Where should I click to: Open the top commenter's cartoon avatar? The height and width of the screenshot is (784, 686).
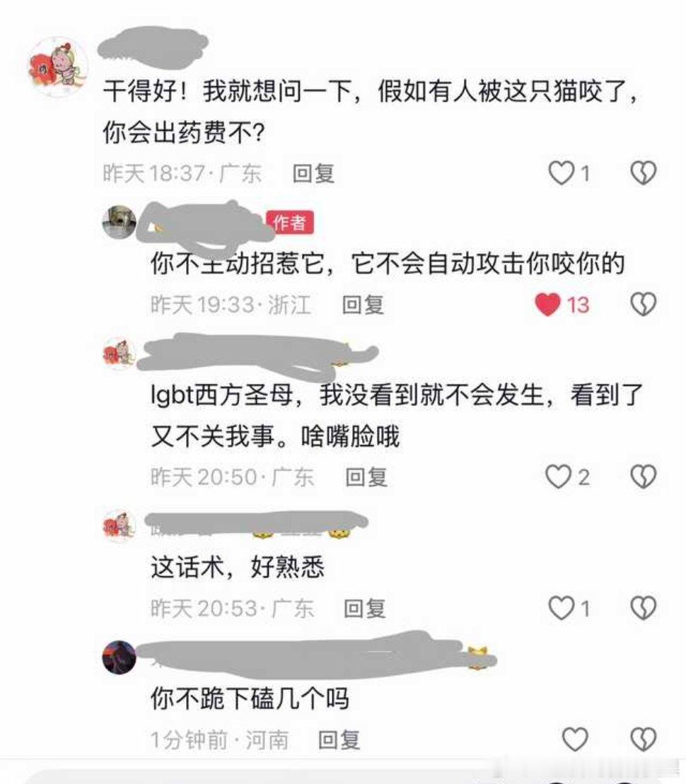pyautogui.click(x=58, y=66)
